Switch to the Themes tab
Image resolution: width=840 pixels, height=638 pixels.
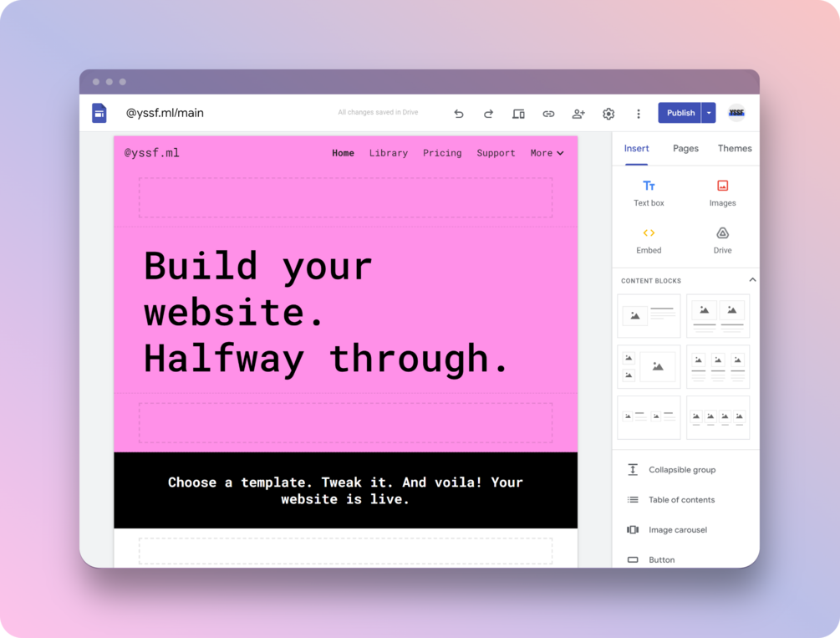pos(734,148)
